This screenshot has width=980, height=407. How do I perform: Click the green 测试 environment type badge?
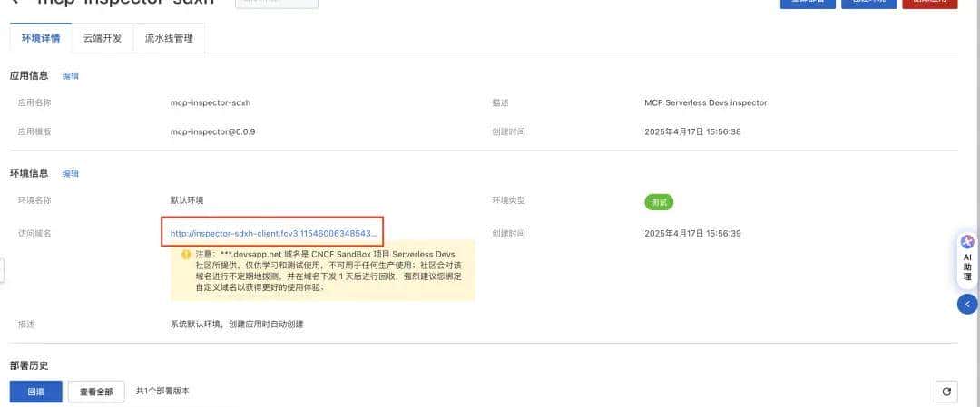pos(659,202)
